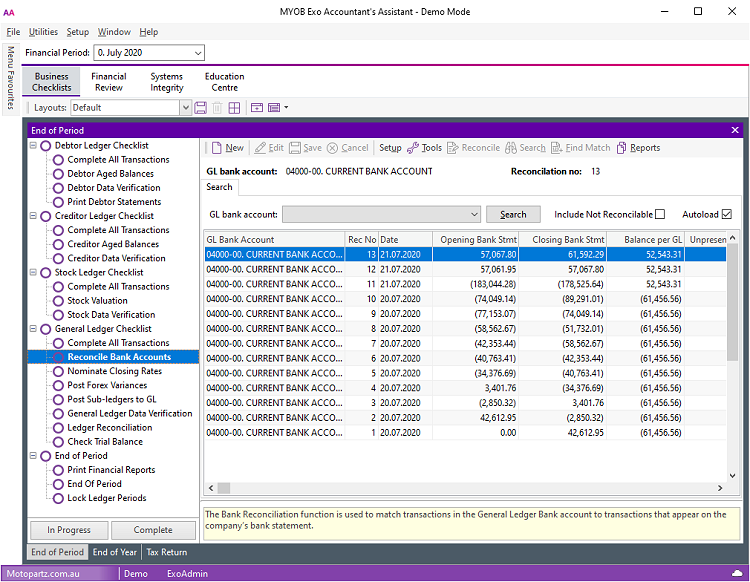
Task: Close the End of Period panel
Action: (x=735, y=130)
